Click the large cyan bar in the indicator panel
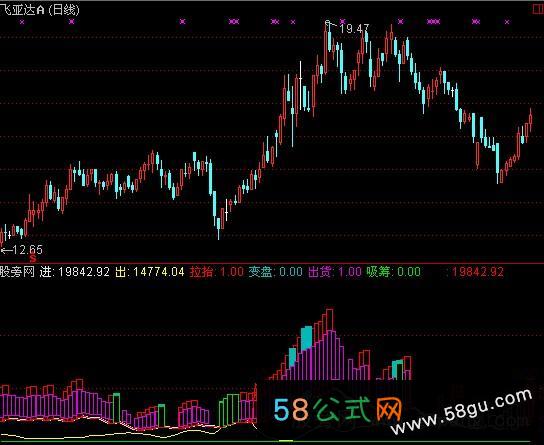544x445 pixels. click(x=307, y=338)
